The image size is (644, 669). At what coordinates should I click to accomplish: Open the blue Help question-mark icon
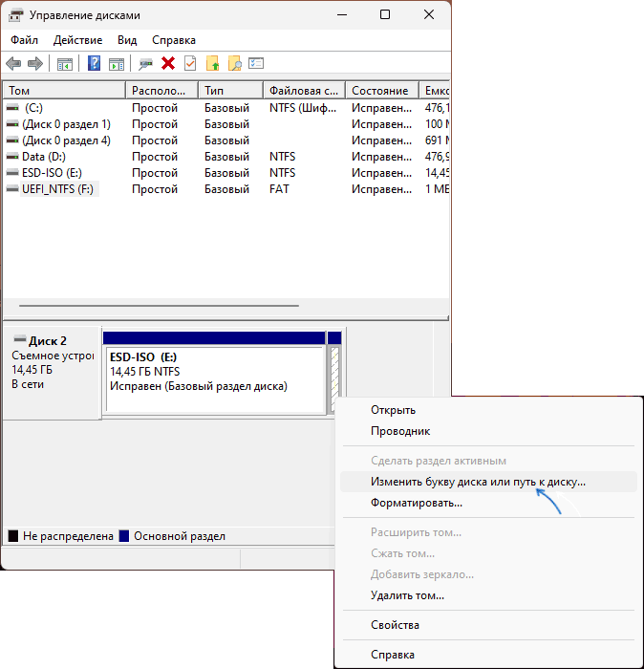coord(94,64)
